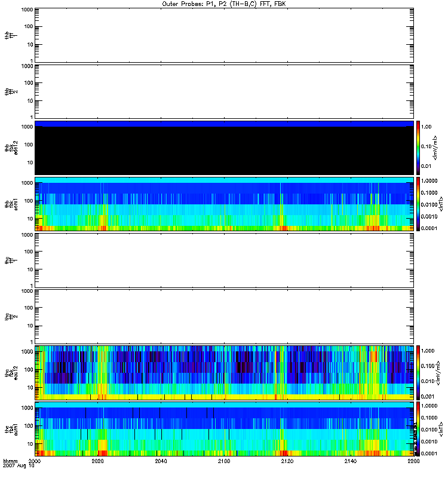This screenshot has height=478, width=448.
Task: Click the thc edc12 mV/m color bar
Action: [419, 373]
